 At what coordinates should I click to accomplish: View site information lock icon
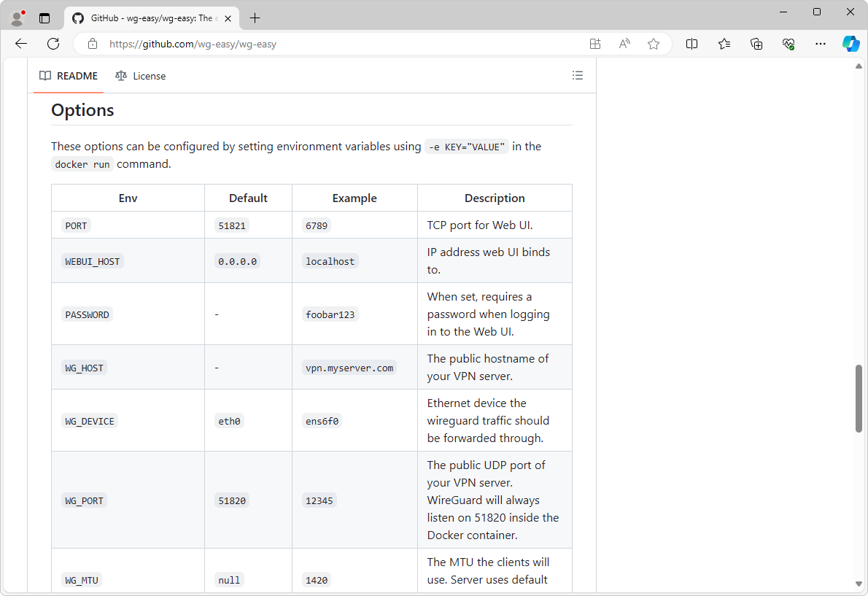(93, 44)
